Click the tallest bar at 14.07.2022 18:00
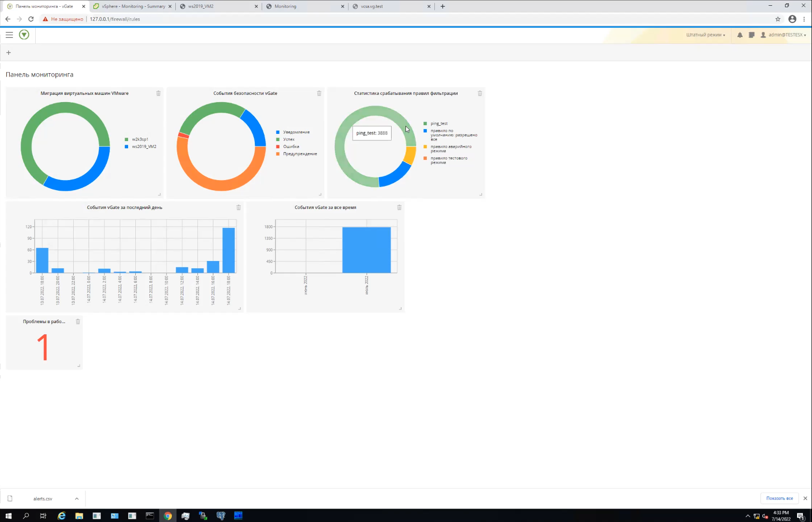Screen dimensions: 812x522 229,250
